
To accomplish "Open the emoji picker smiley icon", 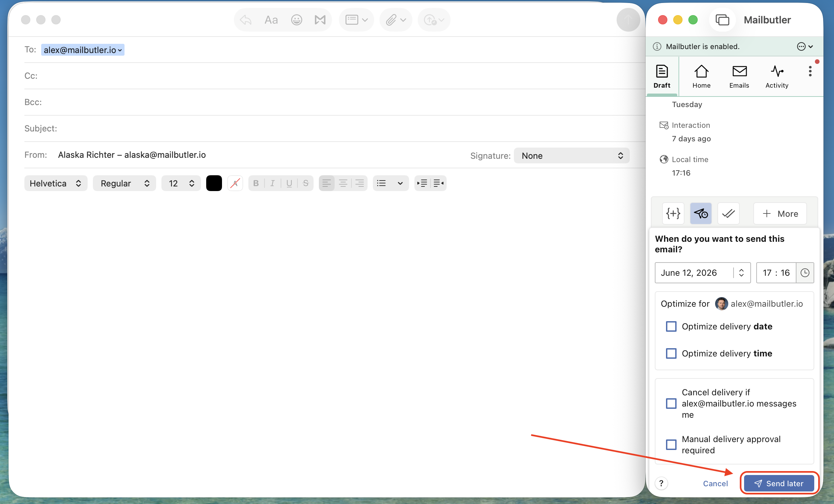I will point(296,20).
